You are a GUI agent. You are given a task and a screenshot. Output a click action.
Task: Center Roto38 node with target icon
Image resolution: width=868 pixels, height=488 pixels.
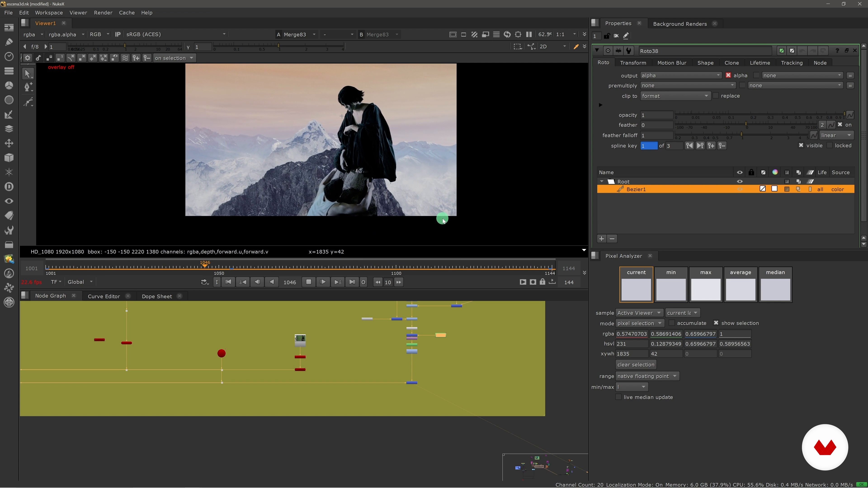click(x=608, y=51)
